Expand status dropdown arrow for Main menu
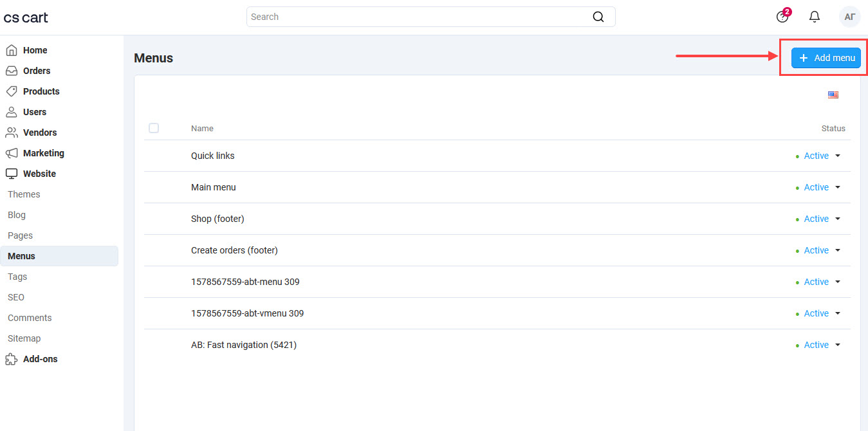This screenshot has height=431, width=868. tap(838, 187)
